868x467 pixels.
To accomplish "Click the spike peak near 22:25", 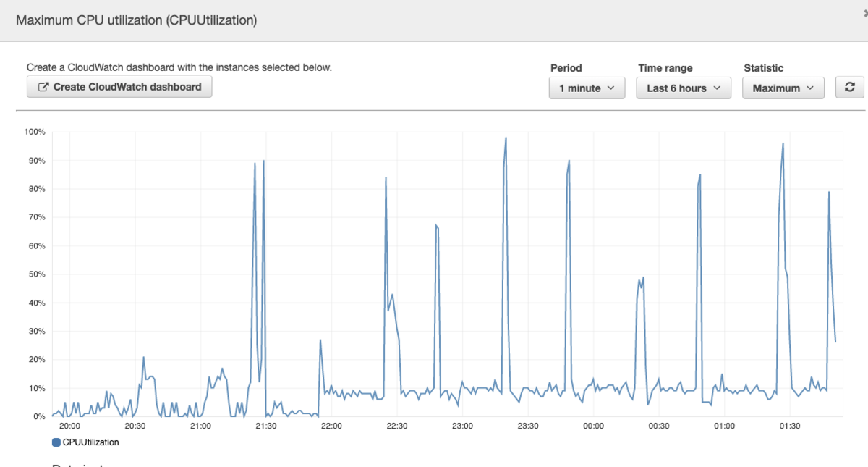I will point(386,177).
